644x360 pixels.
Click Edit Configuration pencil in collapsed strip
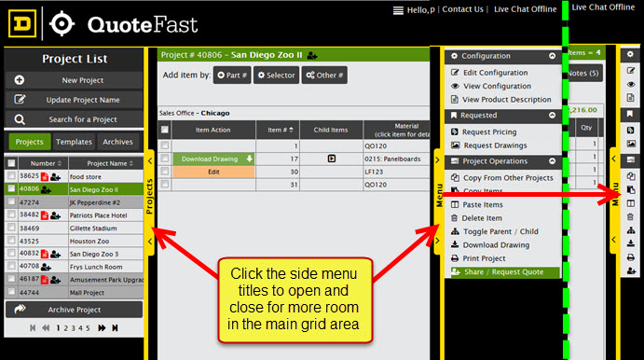pos(630,71)
